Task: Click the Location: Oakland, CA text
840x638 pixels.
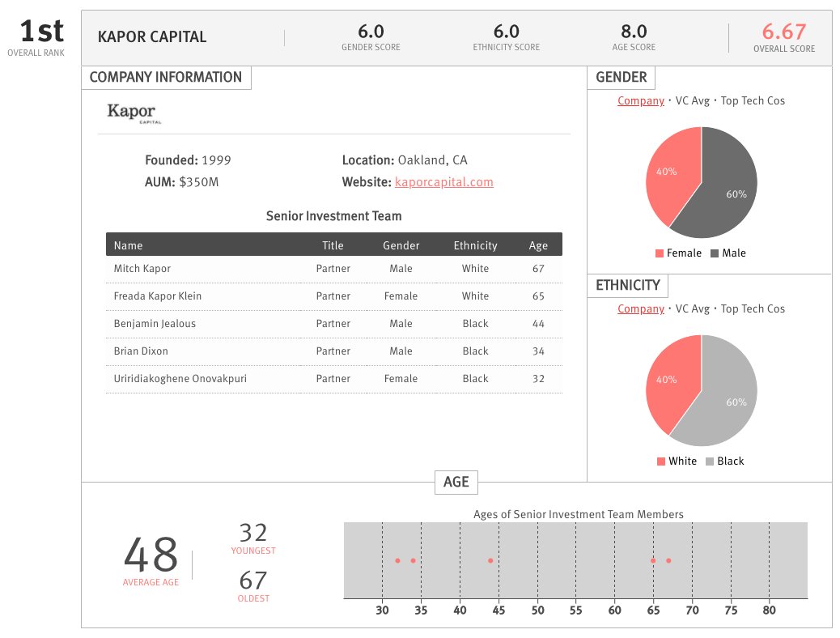Action: (405, 160)
